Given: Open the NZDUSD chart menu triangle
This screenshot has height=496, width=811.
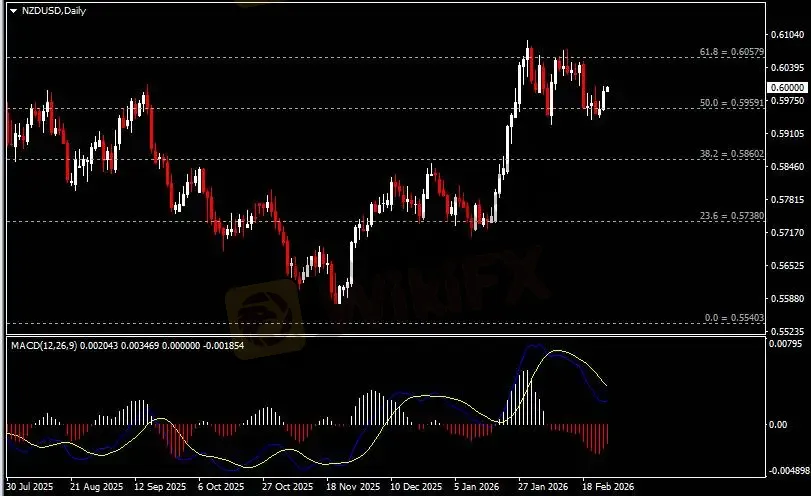Looking at the screenshot, I should coord(13,11).
